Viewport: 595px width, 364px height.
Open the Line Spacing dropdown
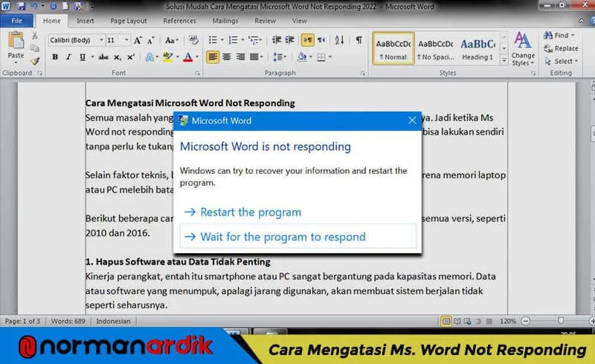tap(280, 57)
